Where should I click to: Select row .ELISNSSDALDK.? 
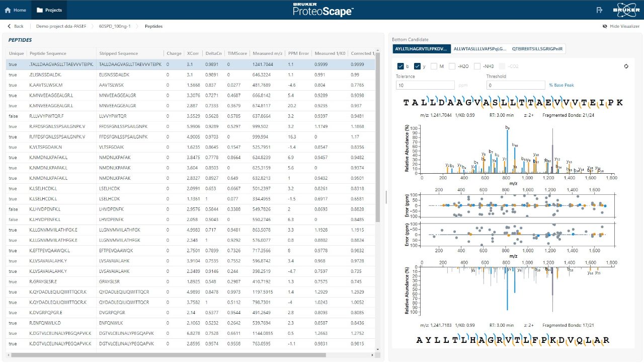[x=191, y=75]
